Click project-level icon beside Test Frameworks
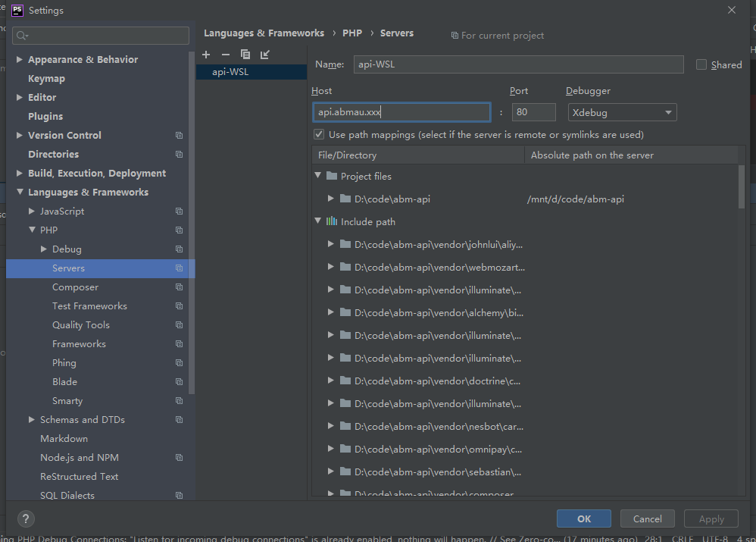 click(x=179, y=306)
